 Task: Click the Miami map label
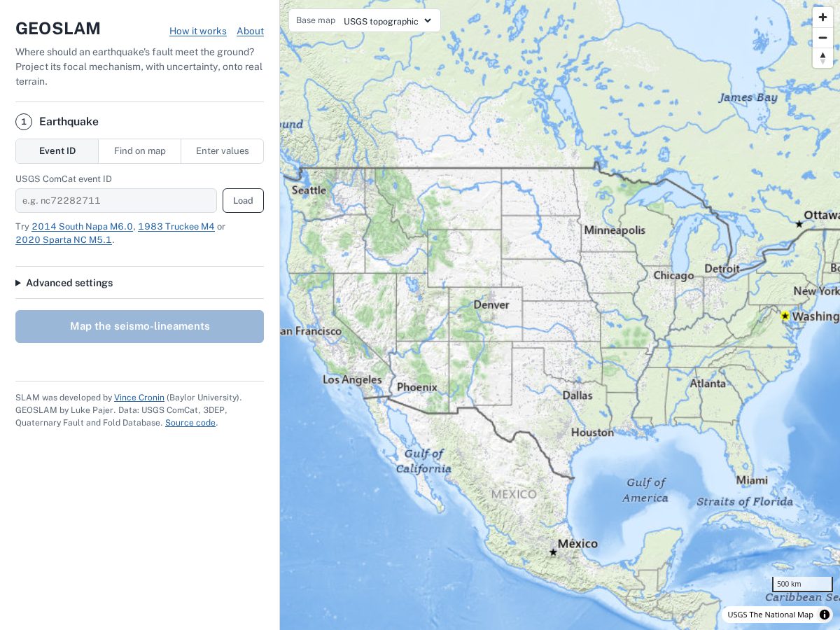pyautogui.click(x=752, y=480)
